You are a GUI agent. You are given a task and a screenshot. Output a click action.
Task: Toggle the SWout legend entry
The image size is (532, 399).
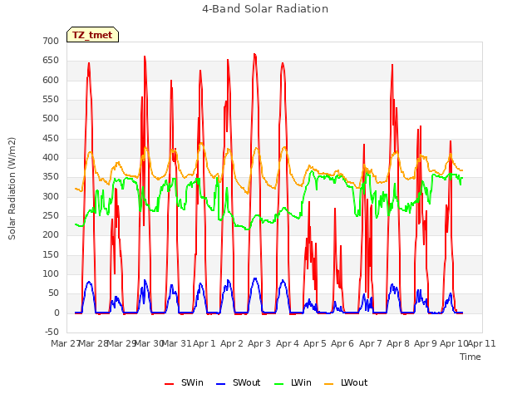click(x=239, y=382)
